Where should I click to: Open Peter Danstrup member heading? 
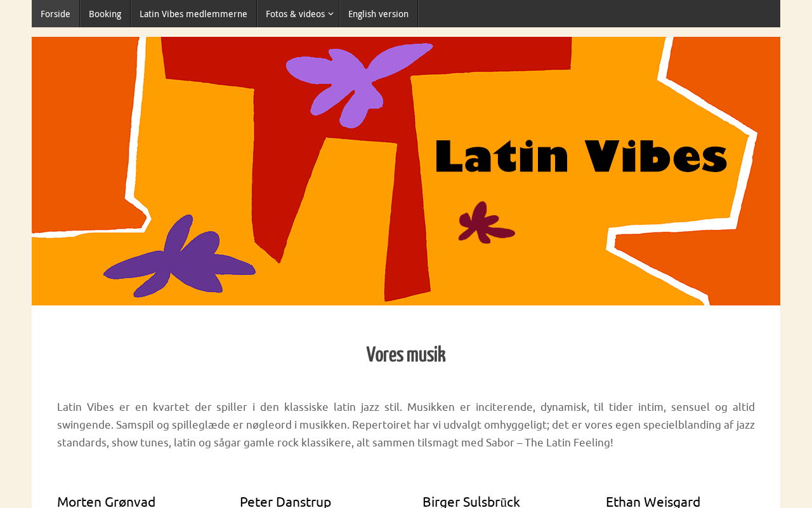[x=285, y=501]
